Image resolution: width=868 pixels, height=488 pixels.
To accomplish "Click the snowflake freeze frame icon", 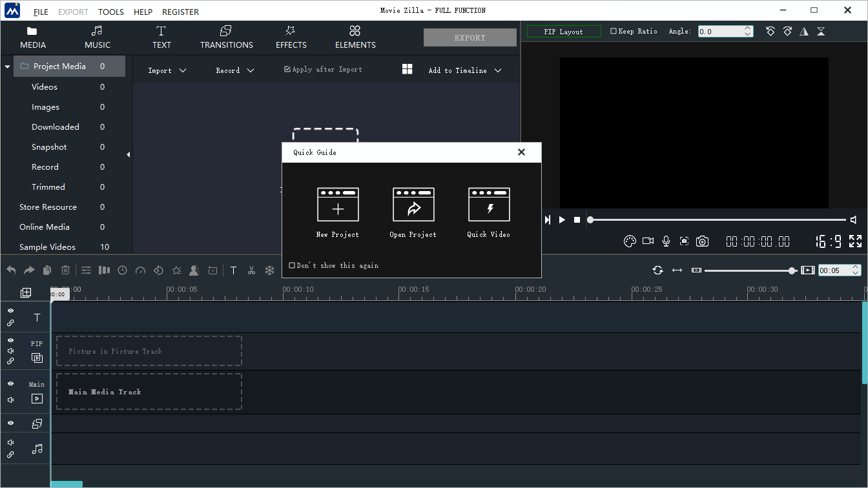I will 270,270.
